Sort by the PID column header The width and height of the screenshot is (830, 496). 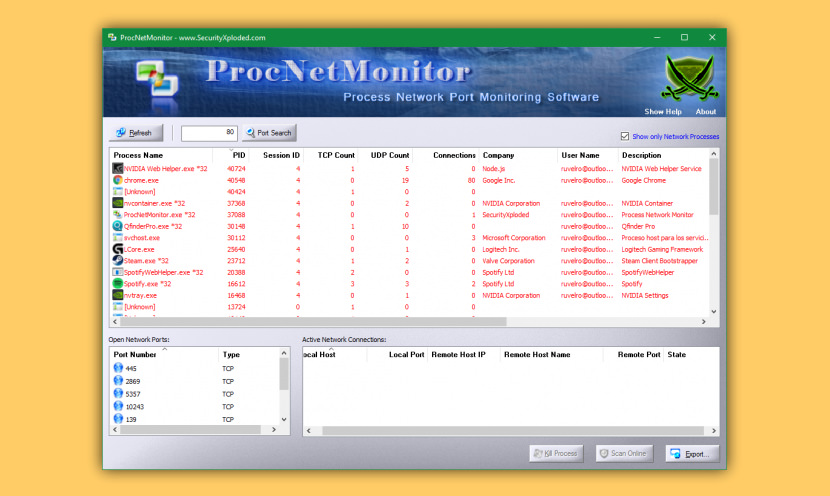[x=231, y=155]
